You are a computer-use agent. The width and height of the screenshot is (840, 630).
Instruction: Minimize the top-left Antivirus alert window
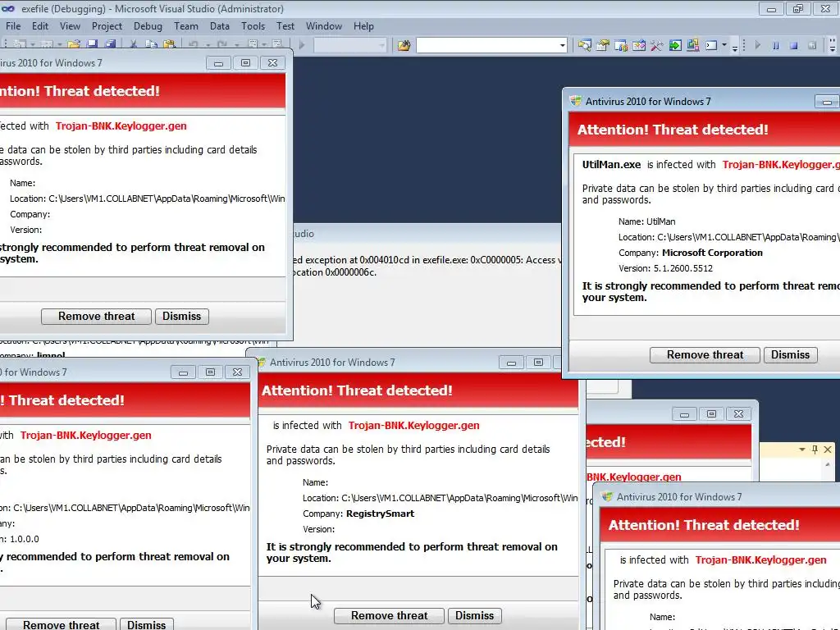(x=218, y=63)
